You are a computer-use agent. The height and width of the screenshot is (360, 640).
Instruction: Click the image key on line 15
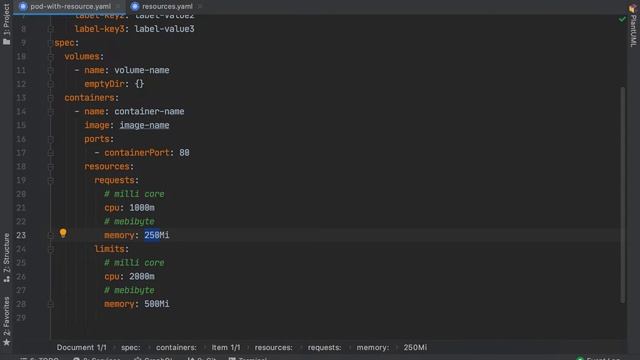click(x=97, y=125)
